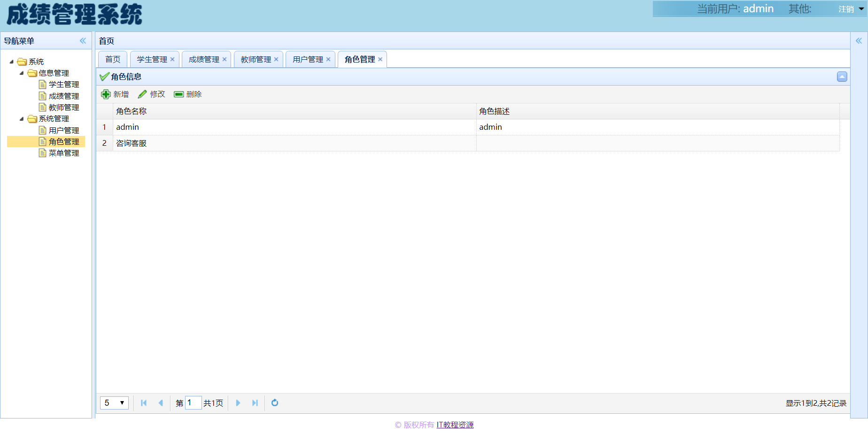
Task: Open 用户管理 in the navigation tree
Action: 64,130
